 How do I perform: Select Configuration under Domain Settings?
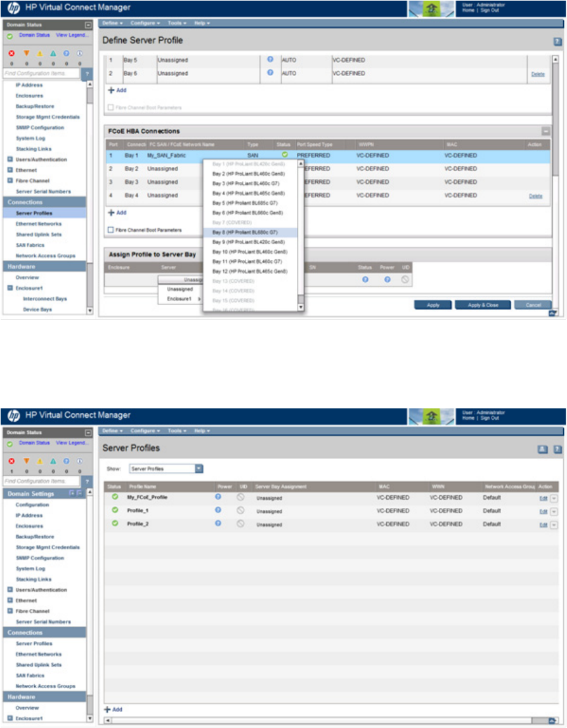point(32,505)
